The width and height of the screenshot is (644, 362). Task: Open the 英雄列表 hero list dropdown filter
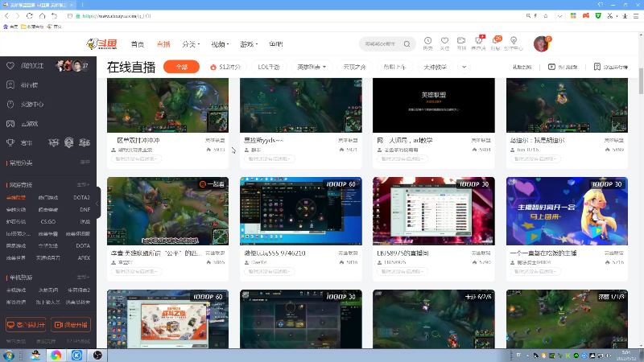point(312,67)
